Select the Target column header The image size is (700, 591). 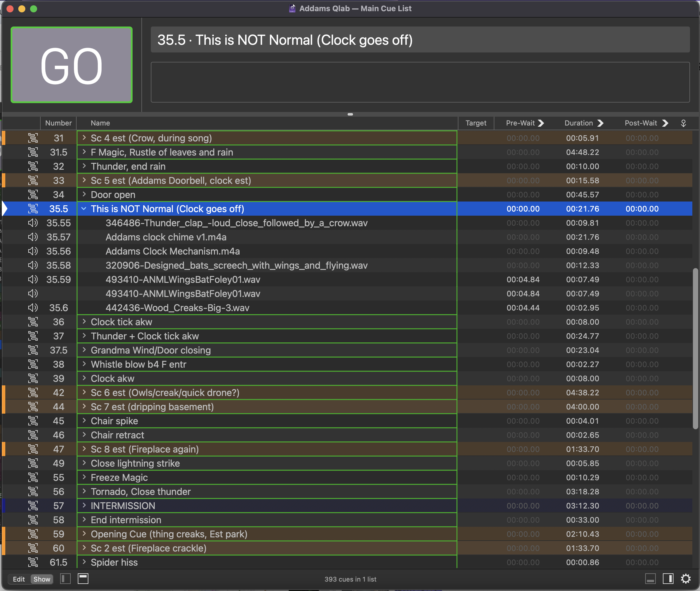point(476,123)
